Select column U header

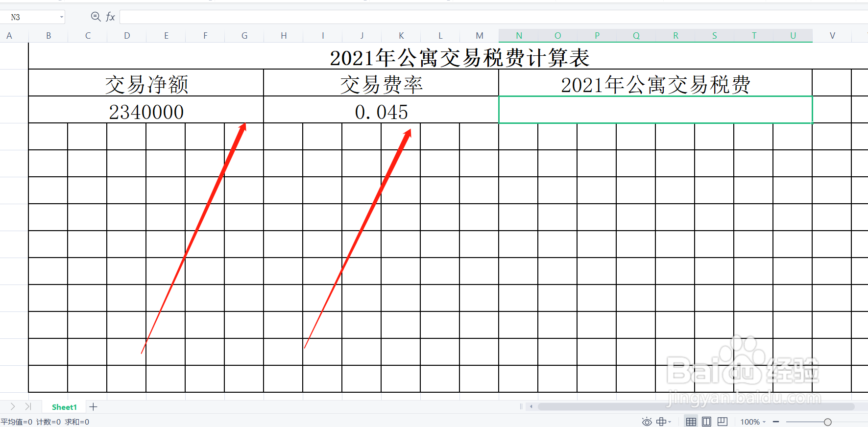tap(793, 35)
